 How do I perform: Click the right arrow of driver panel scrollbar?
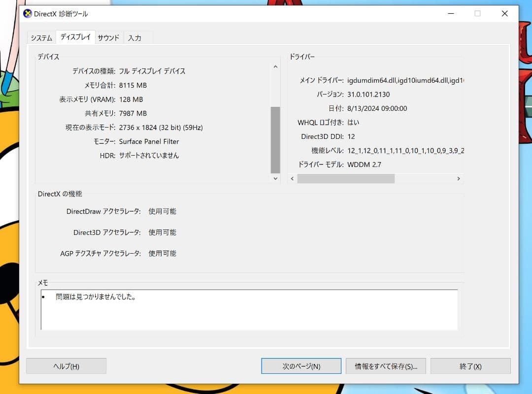coord(458,179)
